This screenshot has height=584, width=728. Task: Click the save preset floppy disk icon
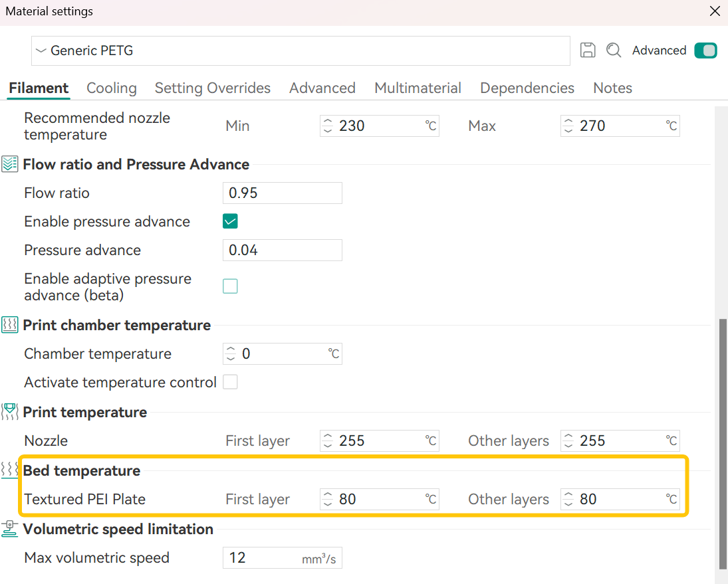point(588,50)
